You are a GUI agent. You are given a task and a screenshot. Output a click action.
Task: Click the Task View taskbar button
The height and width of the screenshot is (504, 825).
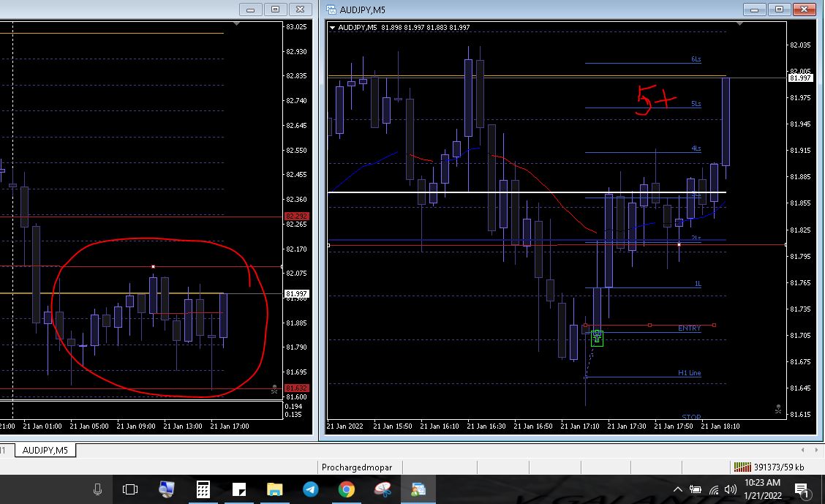pyautogui.click(x=130, y=489)
